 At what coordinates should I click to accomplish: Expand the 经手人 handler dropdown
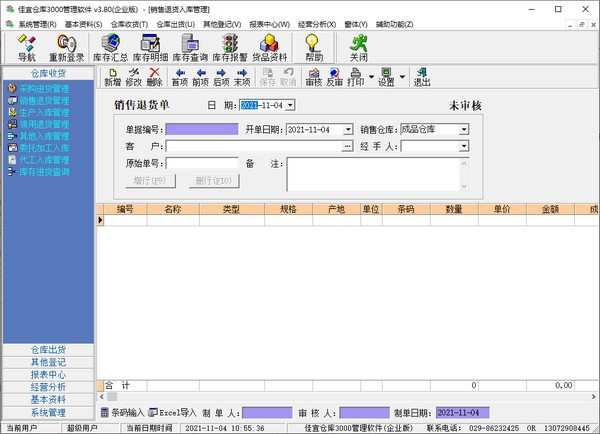[463, 146]
